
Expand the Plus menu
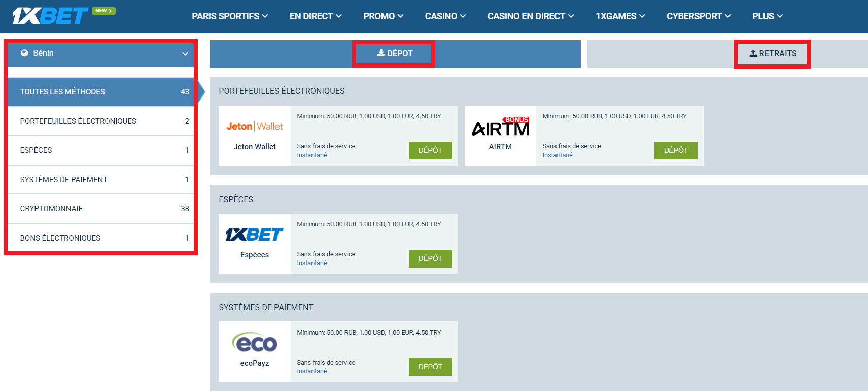[768, 16]
